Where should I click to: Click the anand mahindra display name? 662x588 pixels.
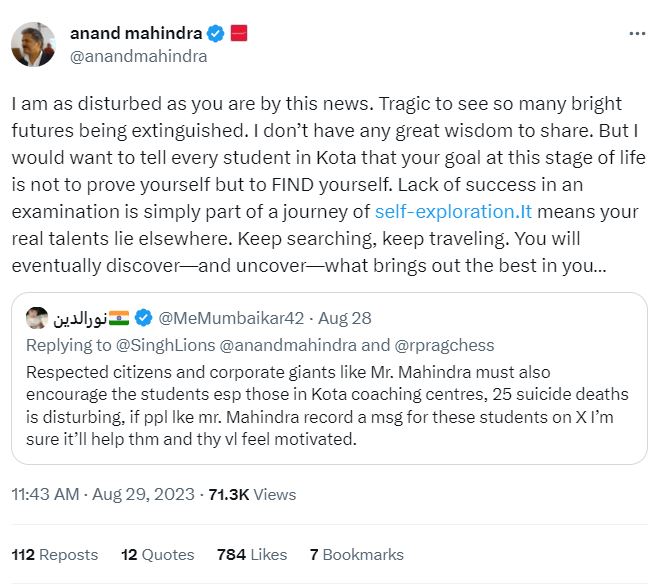click(x=134, y=33)
